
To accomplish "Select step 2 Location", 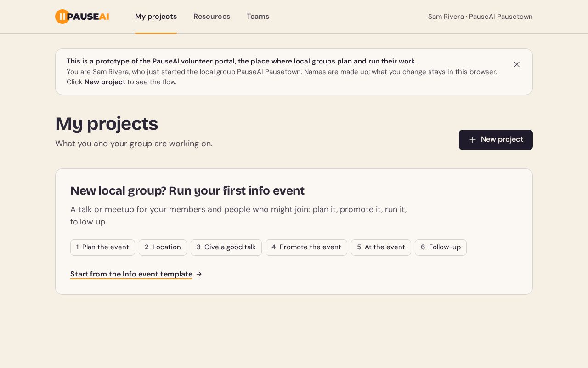I will tap(163, 247).
